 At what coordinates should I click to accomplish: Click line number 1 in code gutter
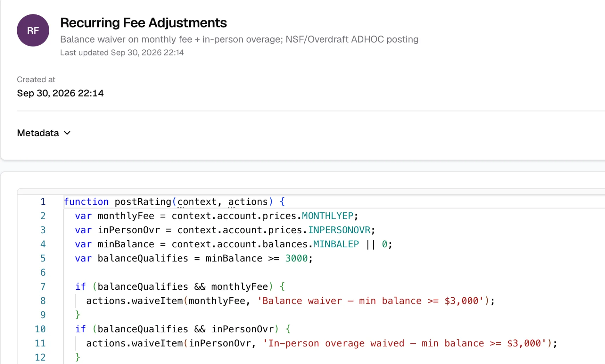(43, 202)
